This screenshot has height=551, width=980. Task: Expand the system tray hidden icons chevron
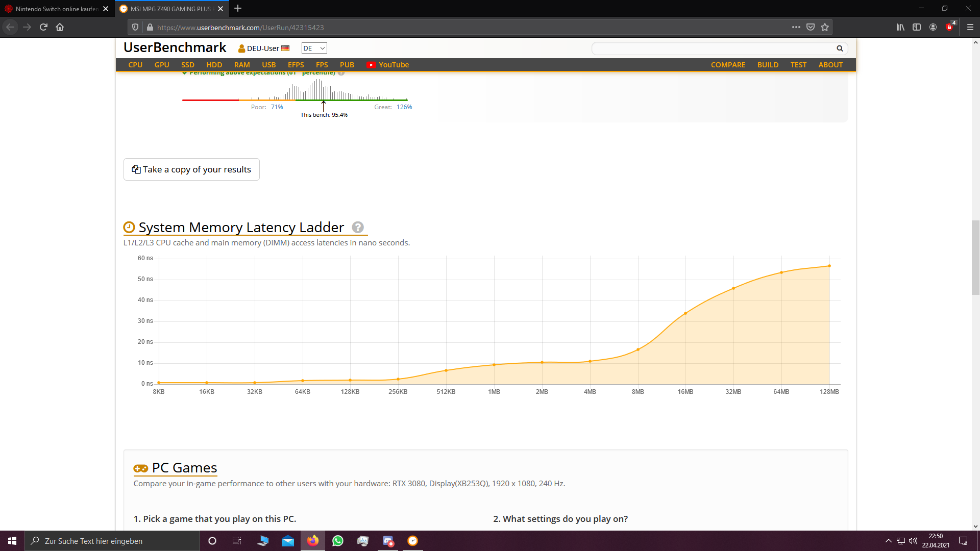889,541
